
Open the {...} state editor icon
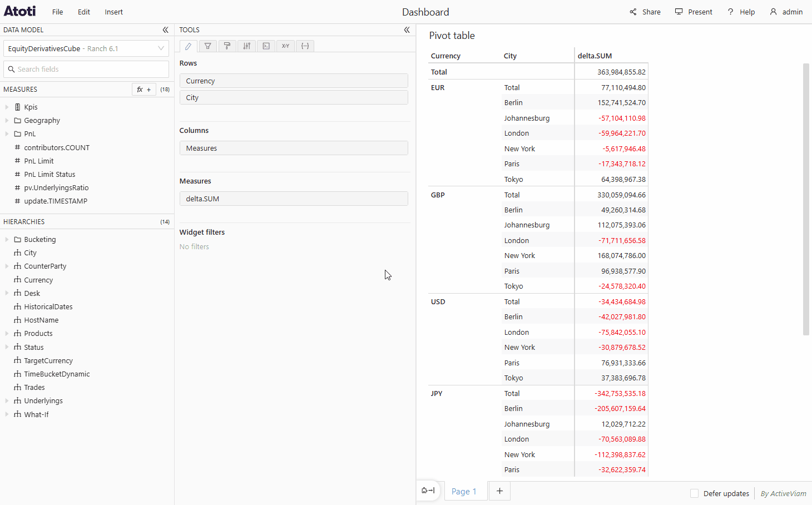click(305, 46)
